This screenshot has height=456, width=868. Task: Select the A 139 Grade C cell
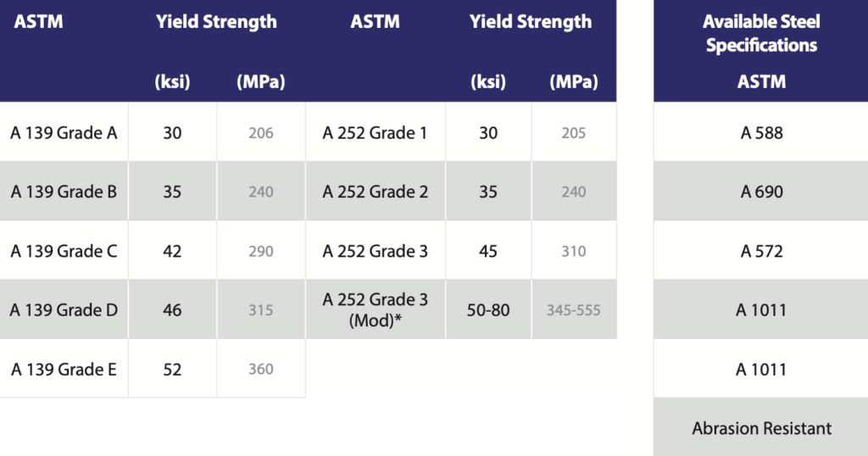point(64,251)
